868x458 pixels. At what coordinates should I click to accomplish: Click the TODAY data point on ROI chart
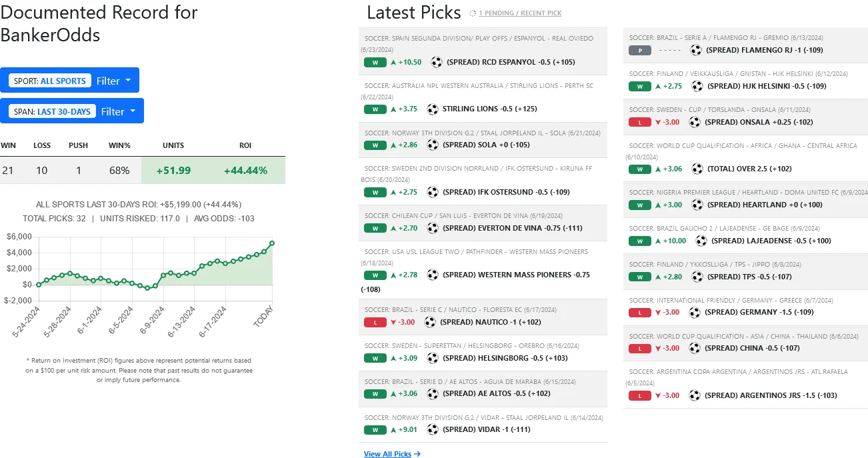[272, 243]
